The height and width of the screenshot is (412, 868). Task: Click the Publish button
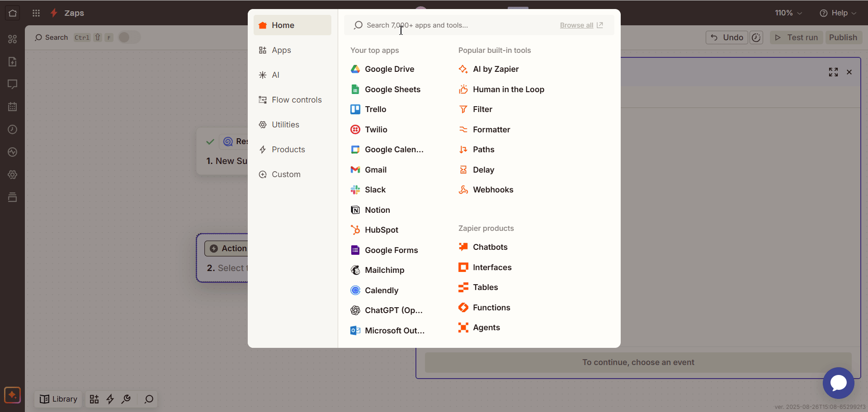point(843,37)
